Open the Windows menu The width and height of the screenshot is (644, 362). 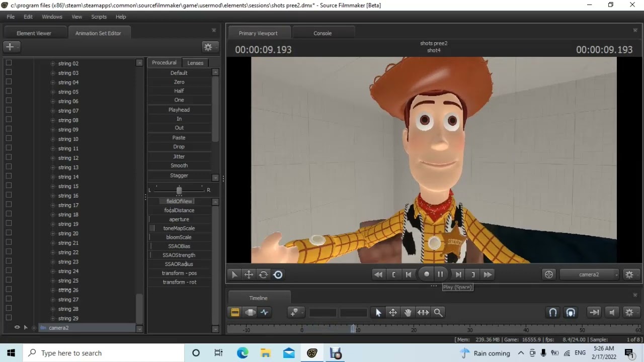coord(52,17)
